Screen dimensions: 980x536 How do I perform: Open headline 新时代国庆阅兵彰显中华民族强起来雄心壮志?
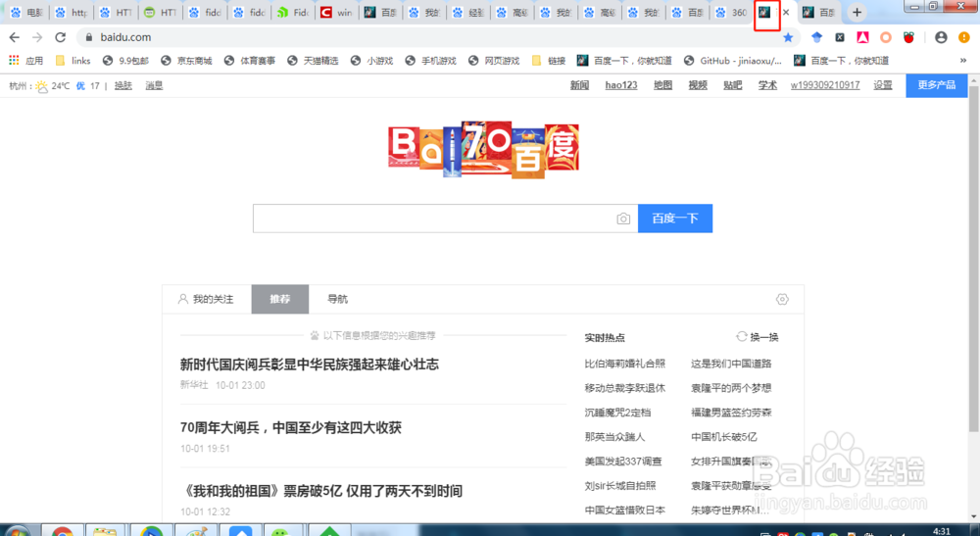(x=310, y=365)
